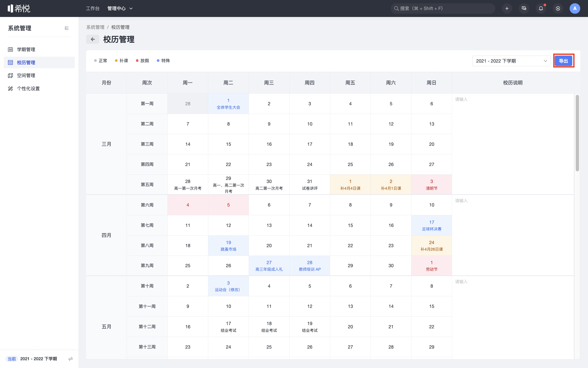Image resolution: width=588 pixels, height=368 pixels.
Task: Click the 校历管理 table icon
Action: click(x=10, y=63)
